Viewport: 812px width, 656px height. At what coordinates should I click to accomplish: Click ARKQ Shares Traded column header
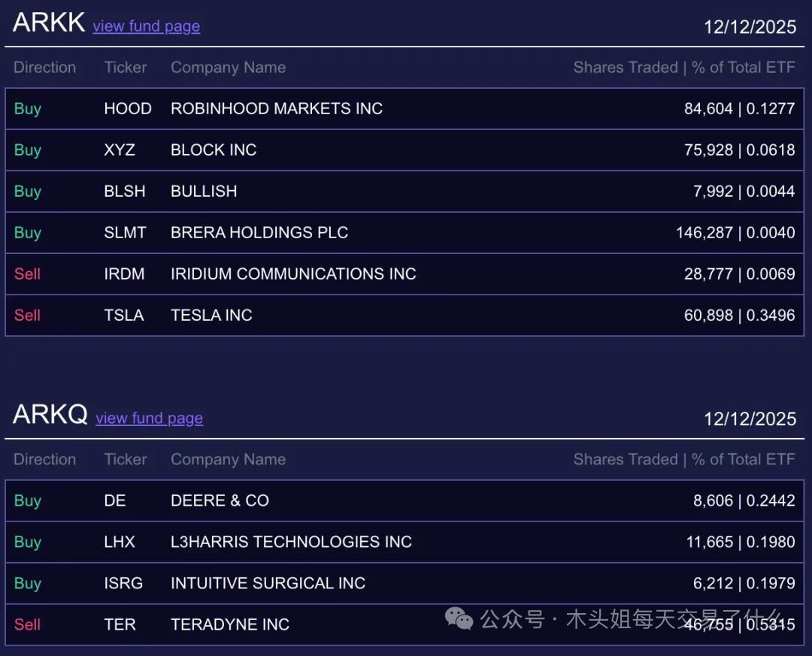684,459
